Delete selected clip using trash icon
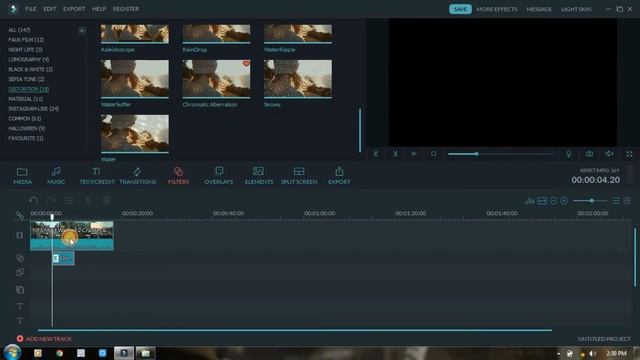Screen dimensions: 640x360 pyautogui.click(x=107, y=200)
